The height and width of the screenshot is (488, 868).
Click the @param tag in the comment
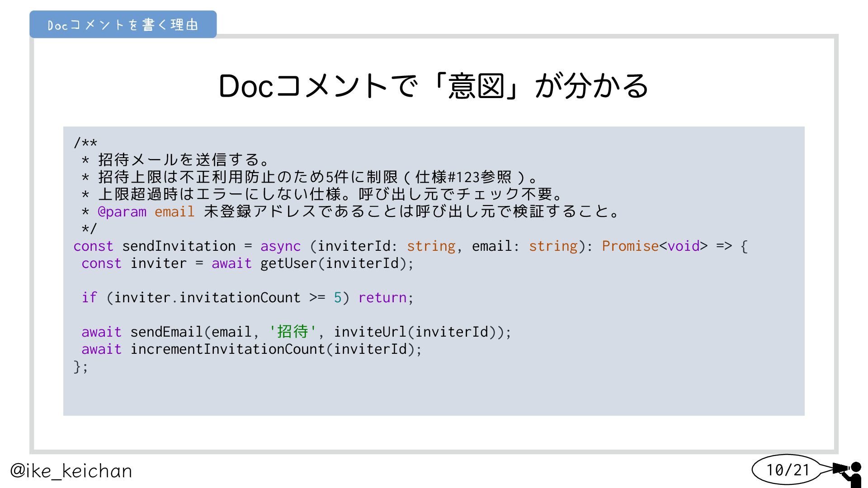(122, 211)
